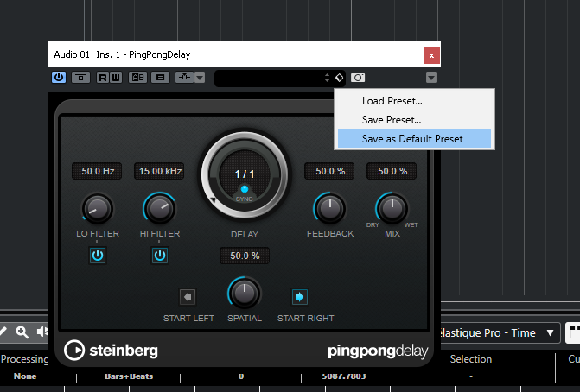Click the Bypass Effect button
The width and height of the screenshot is (580, 392).
pyautogui.click(x=80, y=77)
